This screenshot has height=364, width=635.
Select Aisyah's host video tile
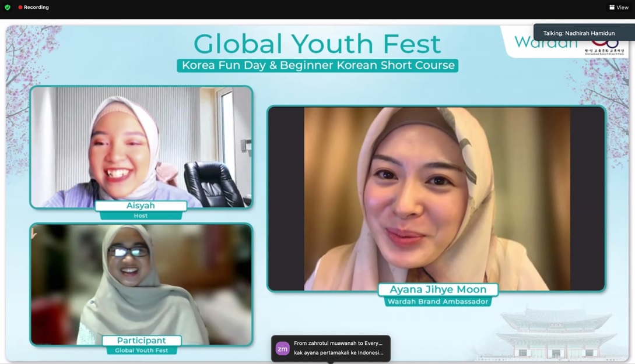[x=141, y=146]
